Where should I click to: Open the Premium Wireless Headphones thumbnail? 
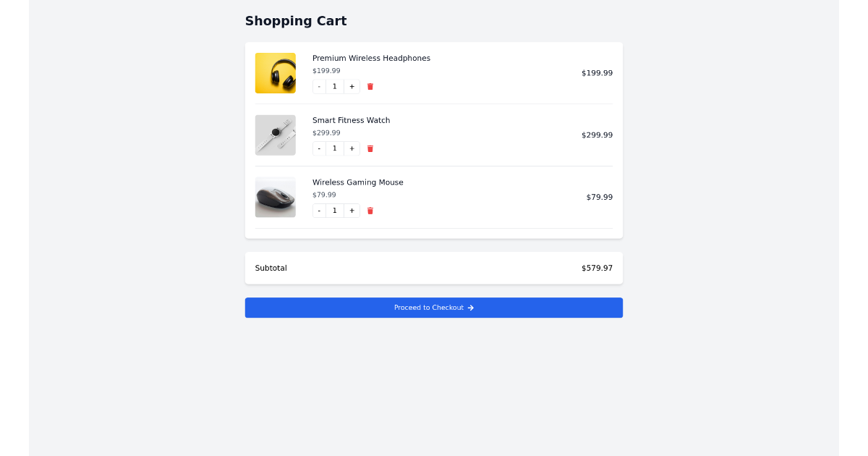tap(275, 72)
